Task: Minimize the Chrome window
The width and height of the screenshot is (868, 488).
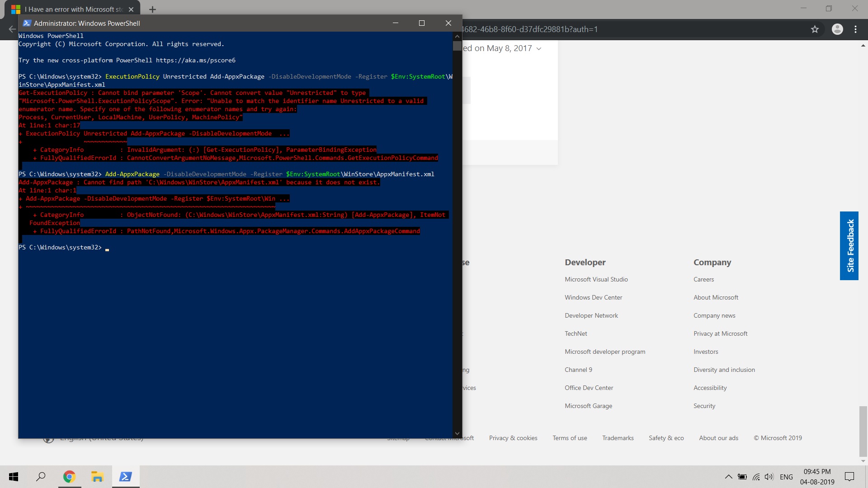Action: pyautogui.click(x=803, y=8)
